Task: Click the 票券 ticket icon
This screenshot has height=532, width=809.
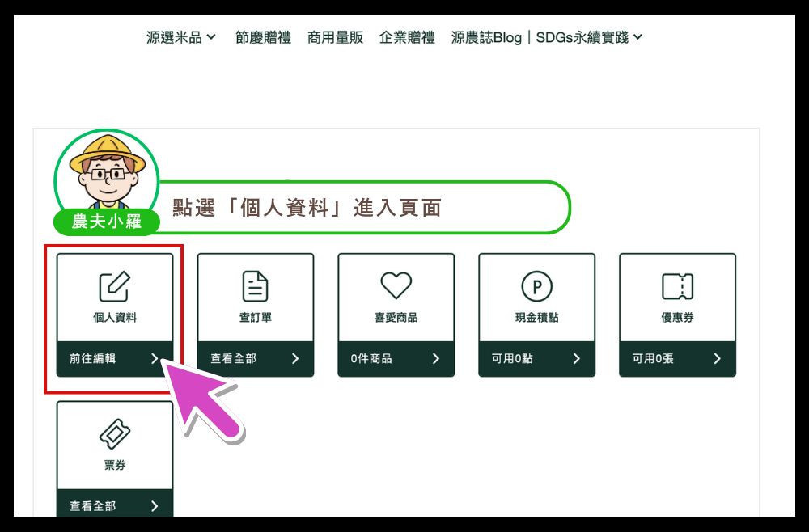Action: tap(115, 433)
